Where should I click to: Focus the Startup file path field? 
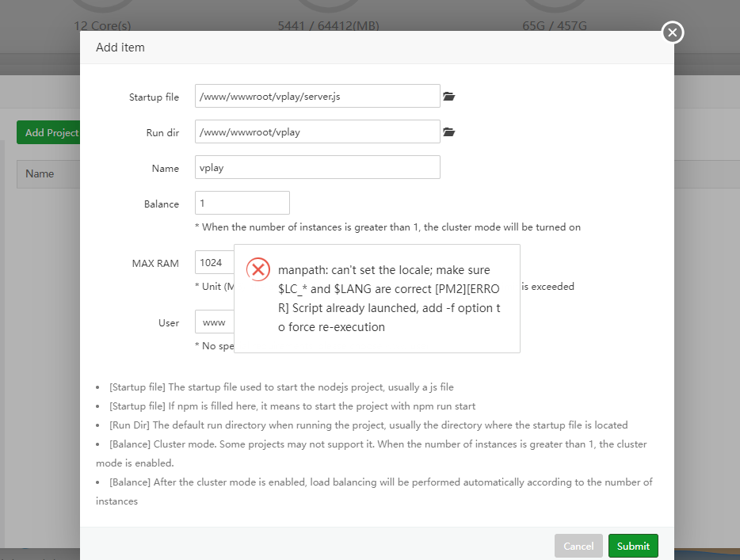(317, 96)
